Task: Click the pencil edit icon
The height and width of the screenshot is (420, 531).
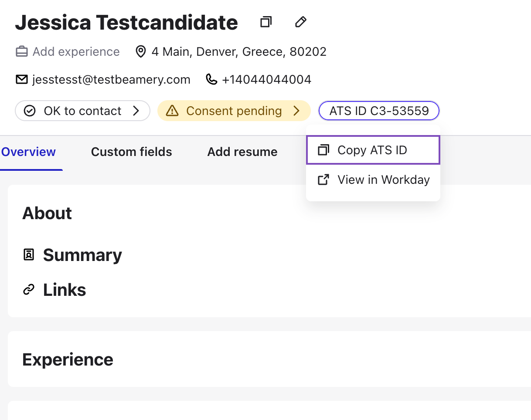Action: pyautogui.click(x=300, y=22)
